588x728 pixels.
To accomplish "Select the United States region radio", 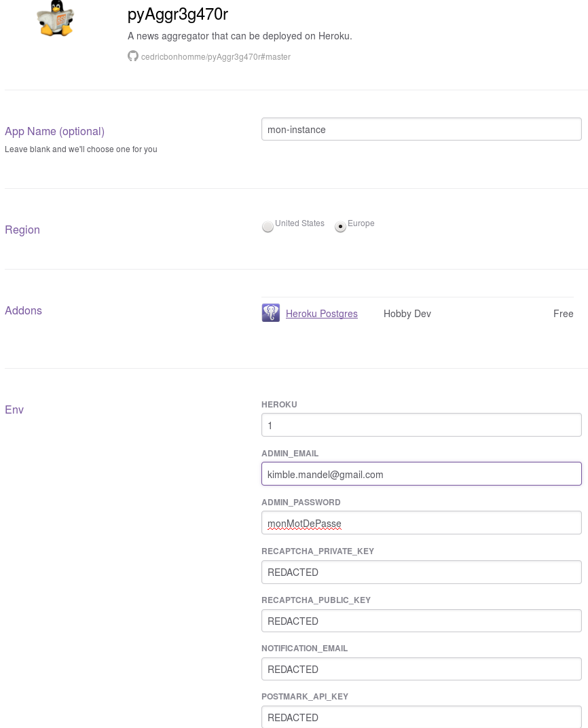I will point(268,227).
